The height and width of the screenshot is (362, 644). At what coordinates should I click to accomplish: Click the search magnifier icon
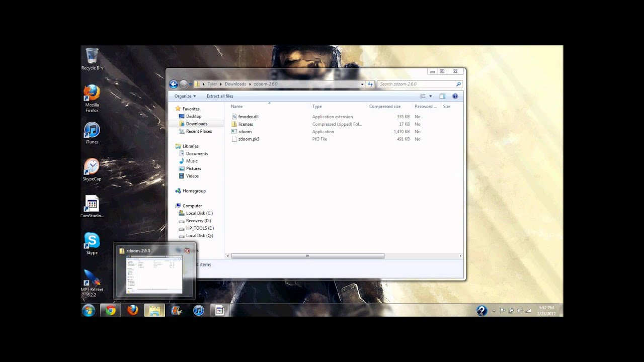tap(458, 84)
